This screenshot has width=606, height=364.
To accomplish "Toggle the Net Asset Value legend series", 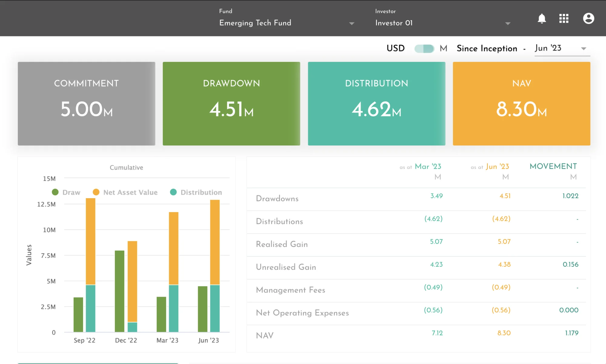I will click(x=125, y=192).
